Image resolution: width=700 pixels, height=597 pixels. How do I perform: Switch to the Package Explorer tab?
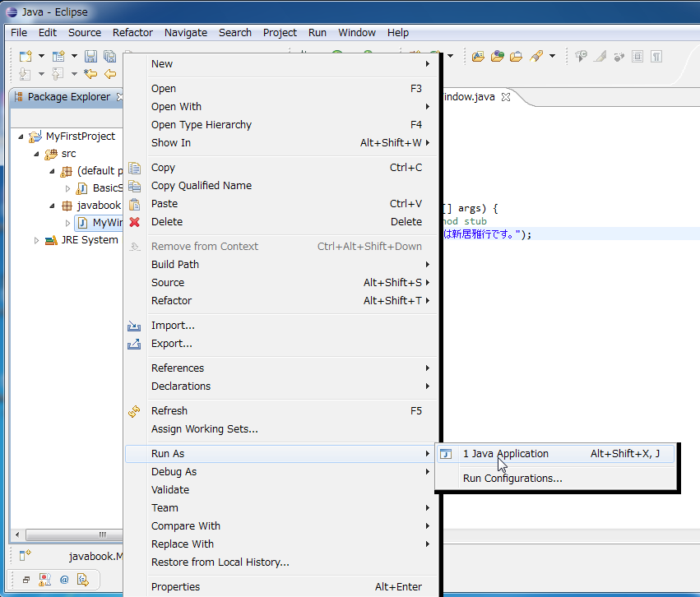coord(67,97)
